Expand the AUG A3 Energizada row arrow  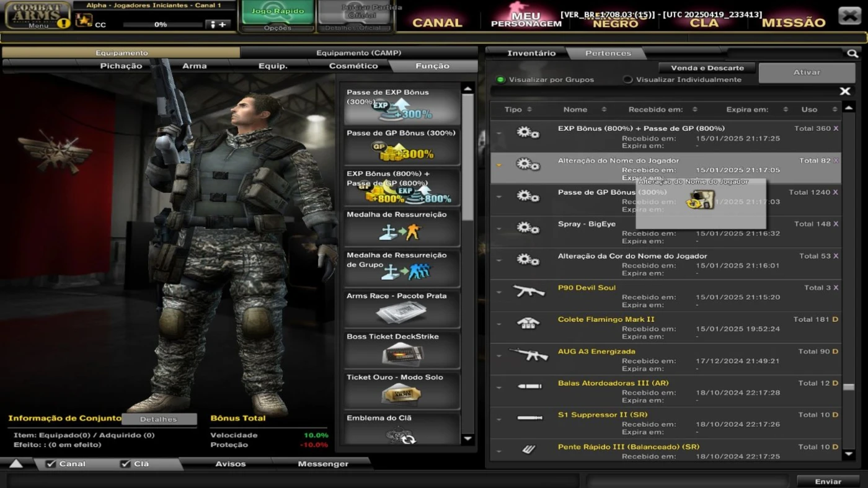click(x=499, y=356)
